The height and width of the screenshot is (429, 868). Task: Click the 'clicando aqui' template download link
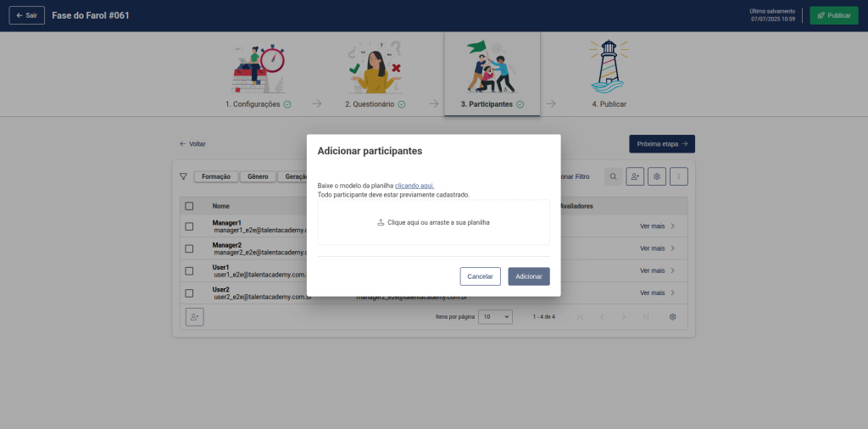pyautogui.click(x=415, y=185)
